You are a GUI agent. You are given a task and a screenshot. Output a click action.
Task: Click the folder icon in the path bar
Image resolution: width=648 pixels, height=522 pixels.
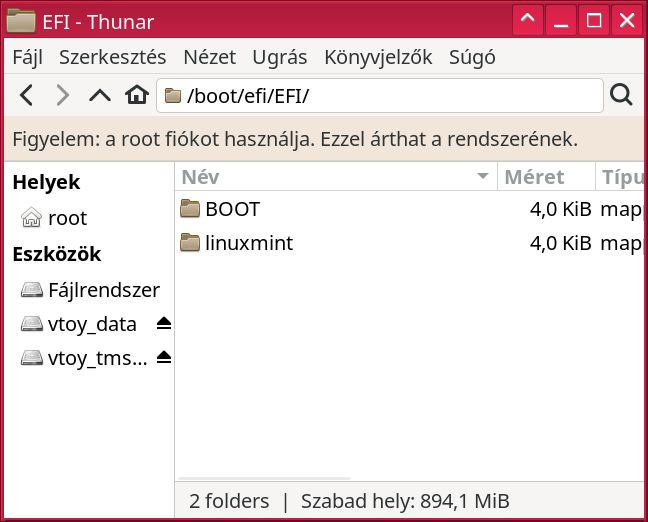(x=173, y=95)
